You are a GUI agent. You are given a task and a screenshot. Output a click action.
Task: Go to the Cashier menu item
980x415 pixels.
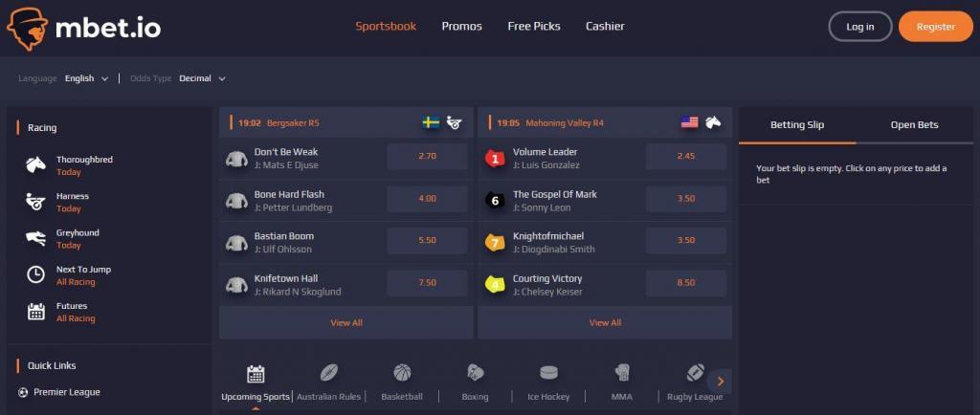(605, 26)
